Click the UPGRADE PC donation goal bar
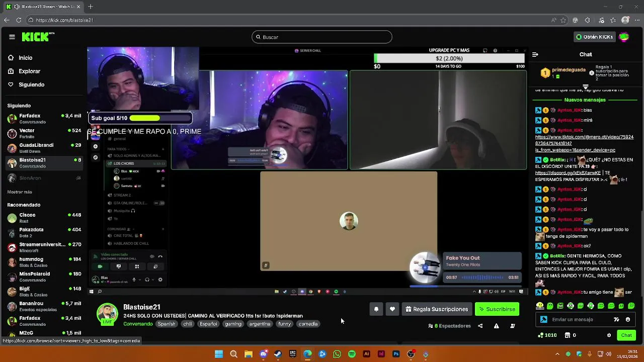644x362 pixels. [449, 58]
